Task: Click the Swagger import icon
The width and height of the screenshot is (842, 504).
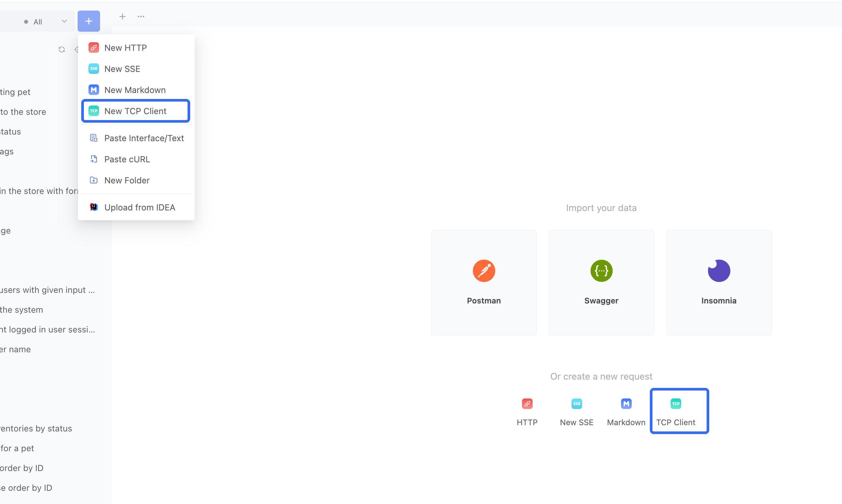Action: pyautogui.click(x=601, y=270)
